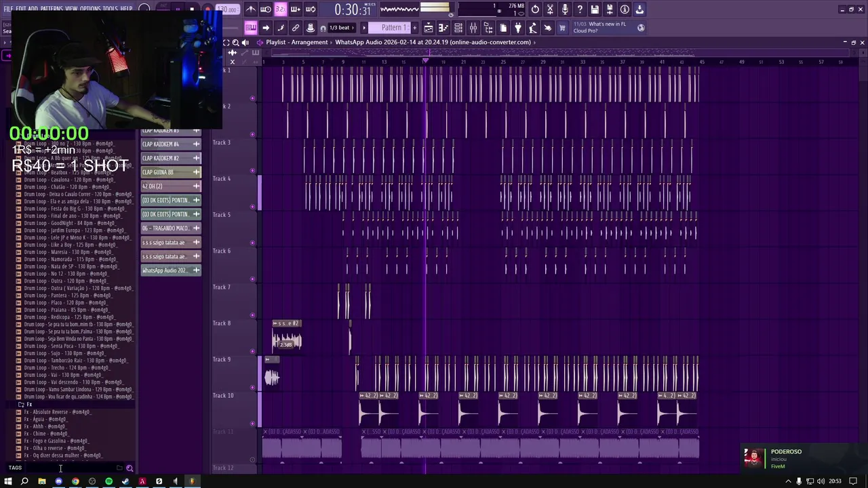The image size is (868, 488).
Task: Click the playlist speaker playback icon
Action: (x=245, y=43)
